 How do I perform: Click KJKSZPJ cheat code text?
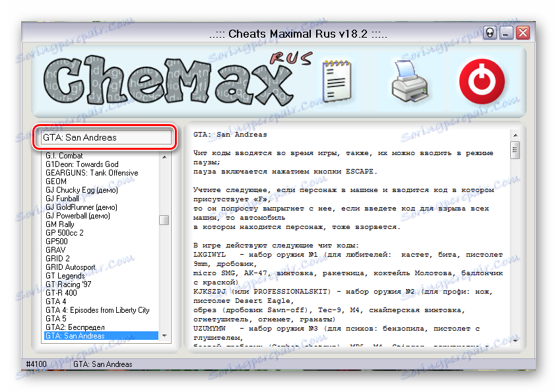pyautogui.click(x=209, y=292)
